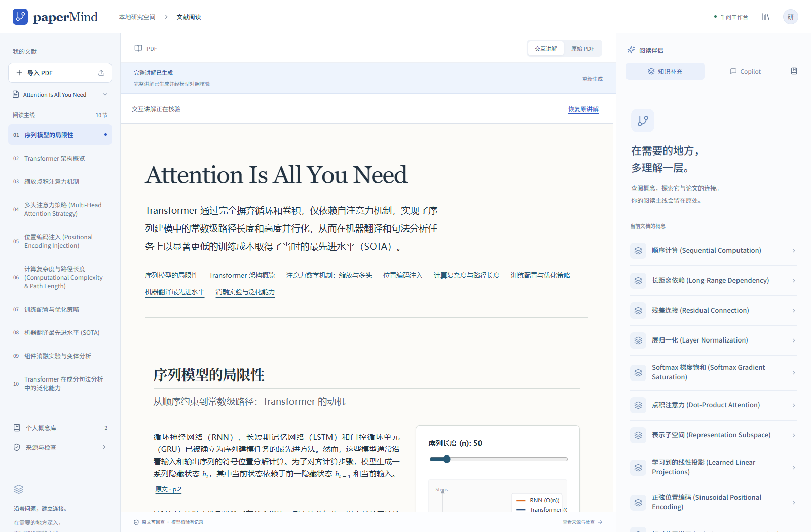Image resolution: width=811 pixels, height=532 pixels.
Task: Click the 重新生成 button
Action: [x=593, y=79]
